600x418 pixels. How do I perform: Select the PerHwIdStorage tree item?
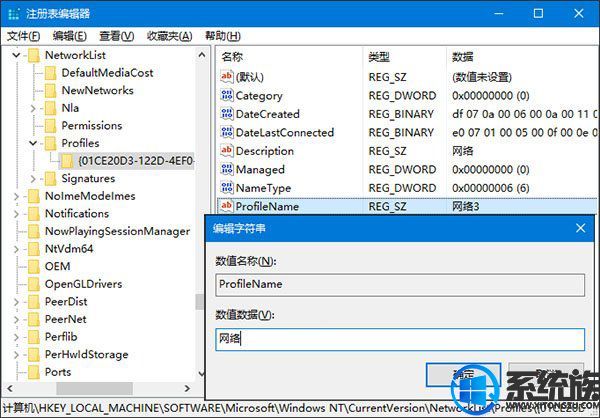point(86,354)
